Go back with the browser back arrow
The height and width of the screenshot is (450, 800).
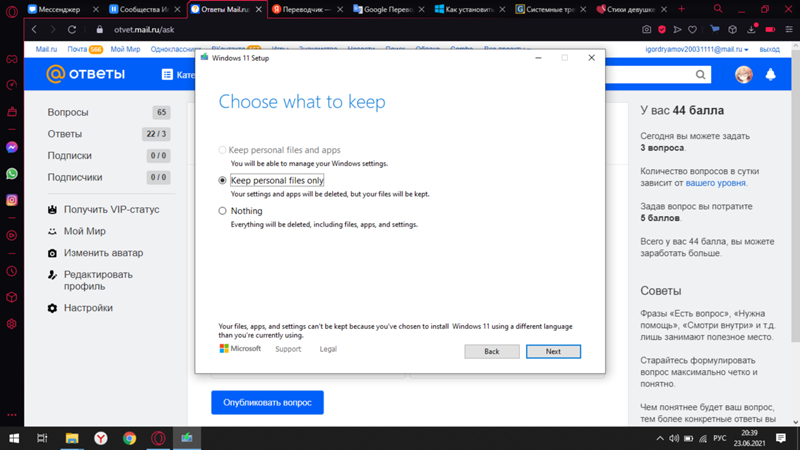coord(34,30)
